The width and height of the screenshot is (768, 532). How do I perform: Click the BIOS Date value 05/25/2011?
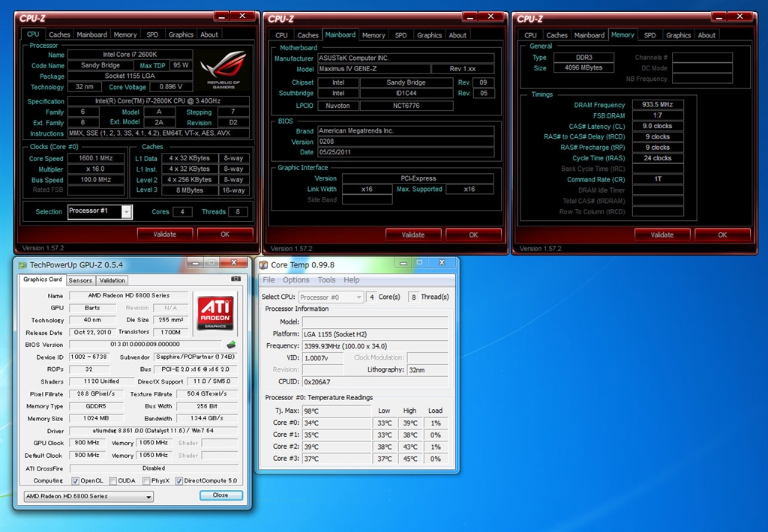pos(406,152)
